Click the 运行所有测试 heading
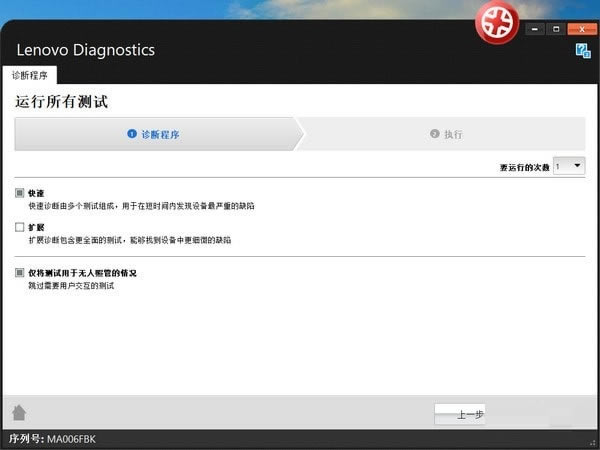The width and height of the screenshot is (600, 450). (x=62, y=102)
